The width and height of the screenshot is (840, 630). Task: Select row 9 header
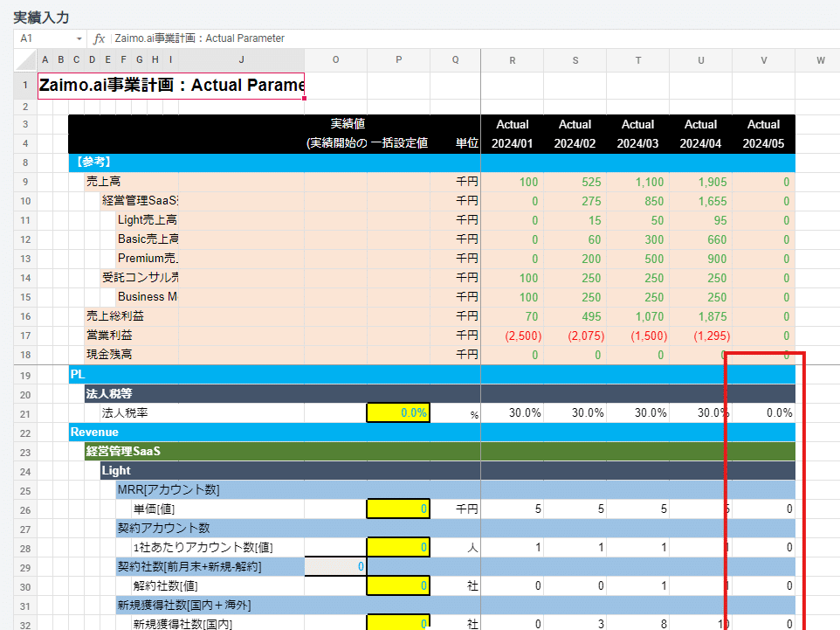[x=25, y=182]
